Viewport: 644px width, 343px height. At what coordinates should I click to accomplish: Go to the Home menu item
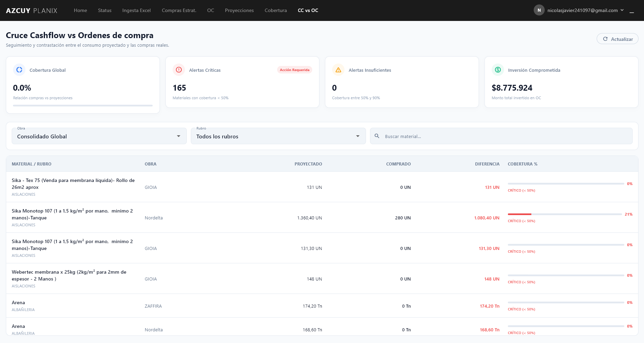80,10
